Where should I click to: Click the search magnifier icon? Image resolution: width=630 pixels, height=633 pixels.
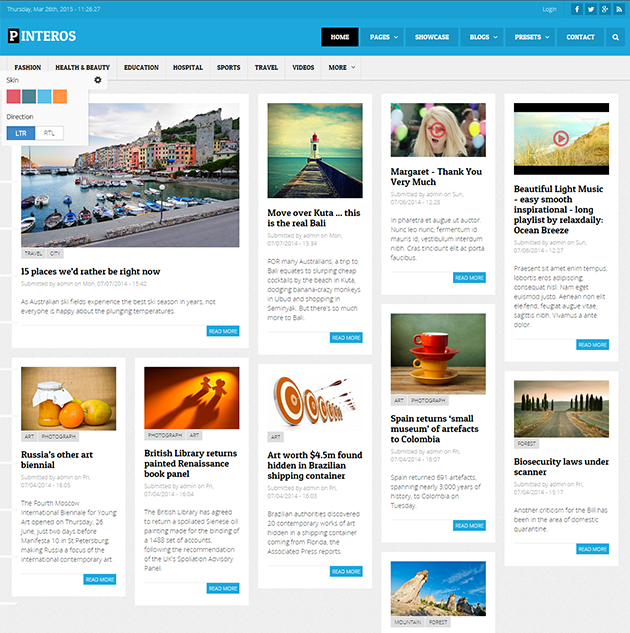coord(616,37)
